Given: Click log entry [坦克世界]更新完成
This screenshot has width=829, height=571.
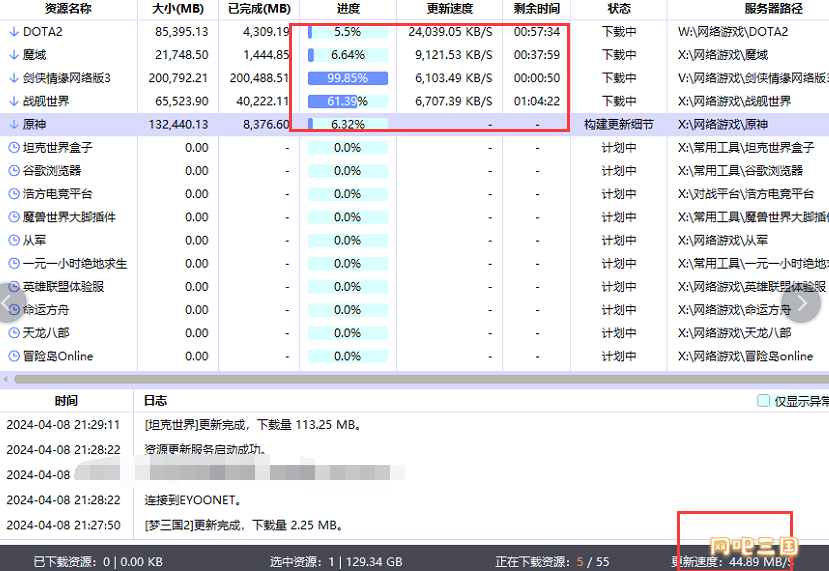Looking at the screenshot, I should click(x=253, y=425).
